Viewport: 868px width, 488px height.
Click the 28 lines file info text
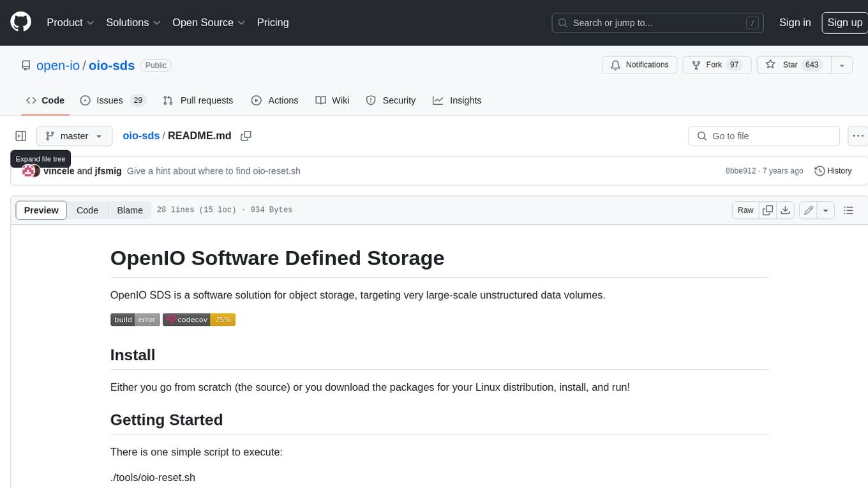[x=224, y=210]
